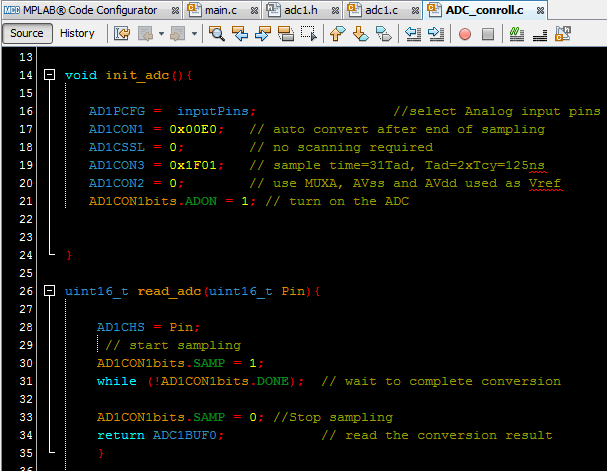607x471 pixels.
Task: Toggle Highlight Search icon
Action: [286, 34]
